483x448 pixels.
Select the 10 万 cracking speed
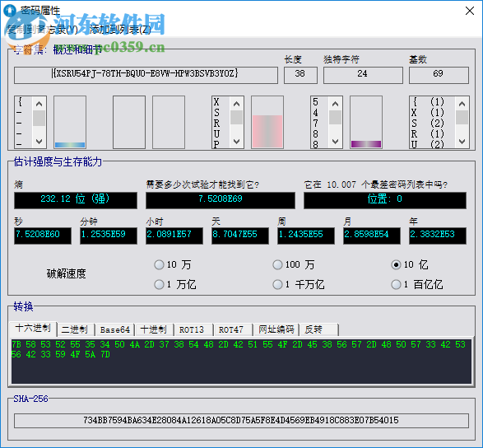pyautogui.click(x=173, y=264)
